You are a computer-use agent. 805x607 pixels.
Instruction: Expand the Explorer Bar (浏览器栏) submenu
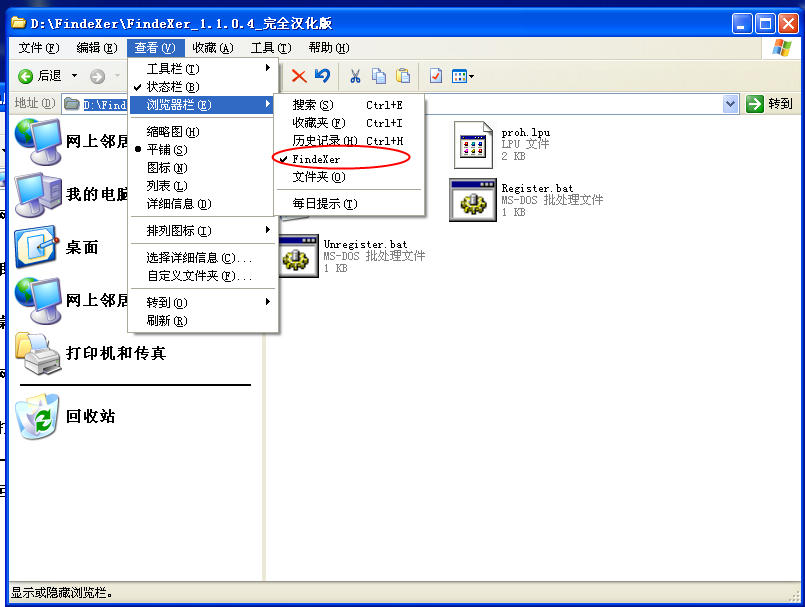coord(203,105)
